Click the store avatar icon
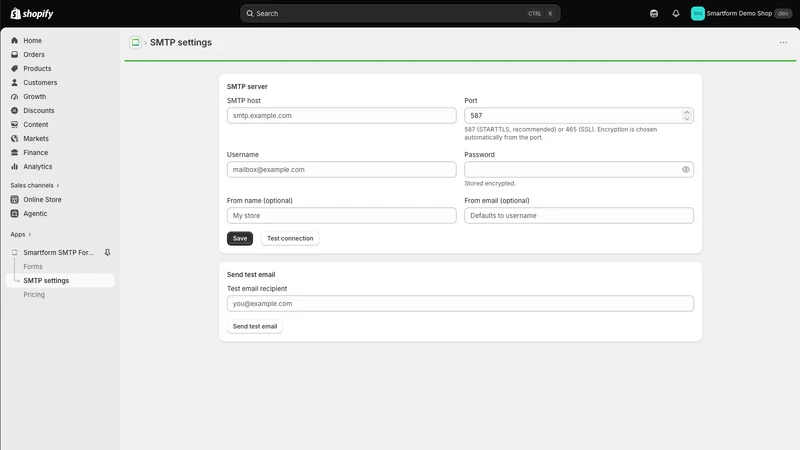800x450 pixels. pos(697,14)
